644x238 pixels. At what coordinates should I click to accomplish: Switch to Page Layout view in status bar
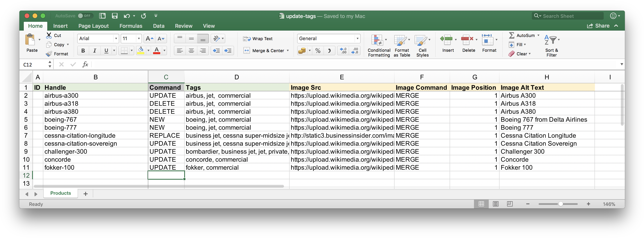tap(496, 204)
